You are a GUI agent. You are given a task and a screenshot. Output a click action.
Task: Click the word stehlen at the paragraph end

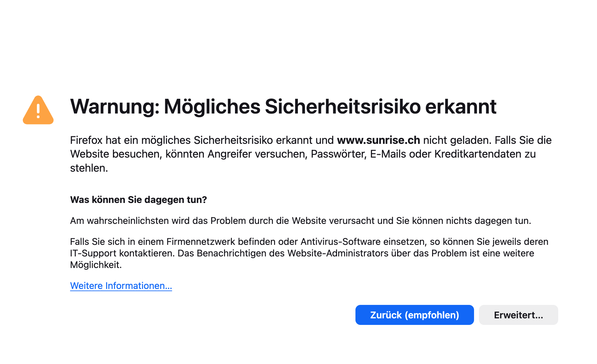click(89, 168)
